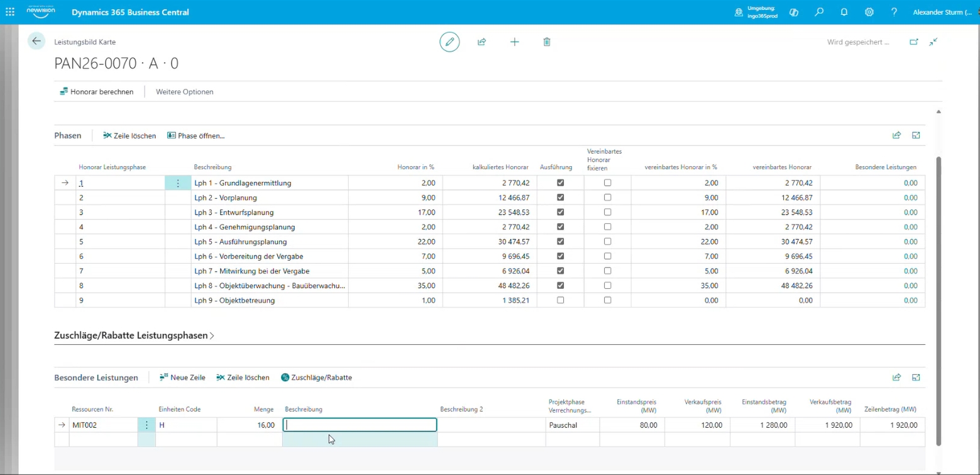
Task: Click Phase öffnen... button
Action: click(196, 136)
